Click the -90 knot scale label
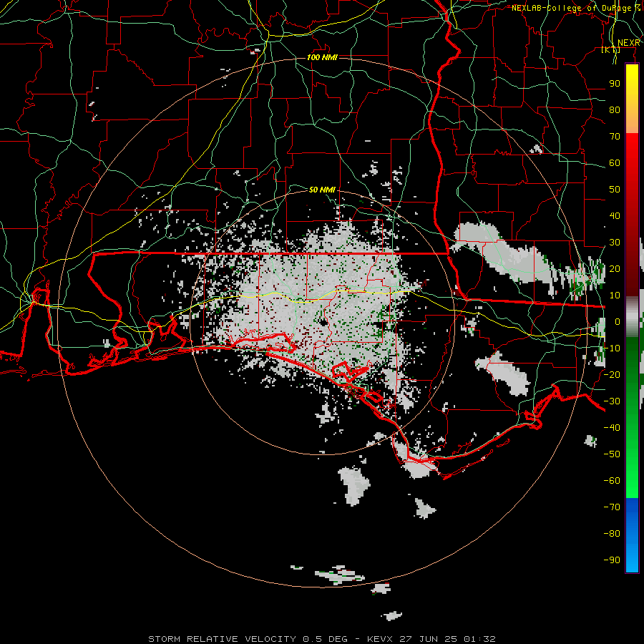This screenshot has height=644, width=644. [x=612, y=560]
